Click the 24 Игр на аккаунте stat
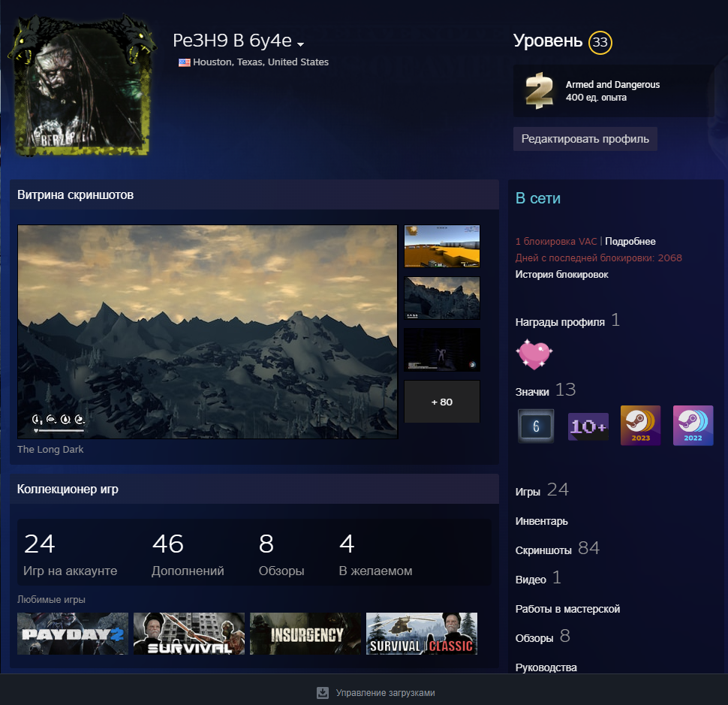 70,553
